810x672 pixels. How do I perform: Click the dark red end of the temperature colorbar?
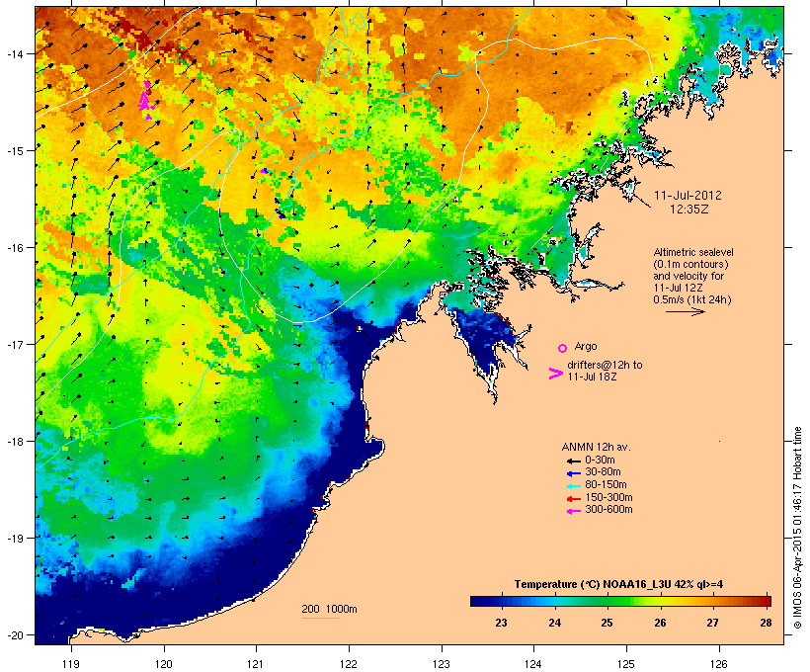(x=765, y=601)
